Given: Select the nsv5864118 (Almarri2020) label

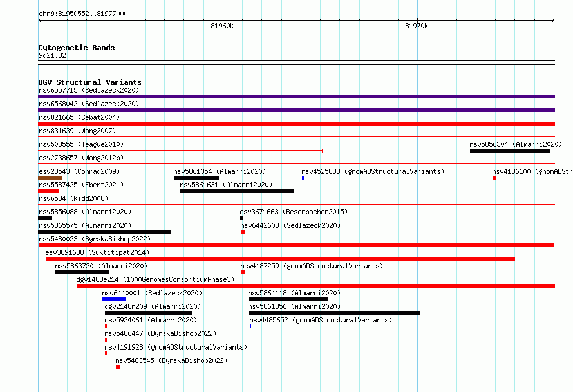Looking at the screenshot, I should click(294, 293).
